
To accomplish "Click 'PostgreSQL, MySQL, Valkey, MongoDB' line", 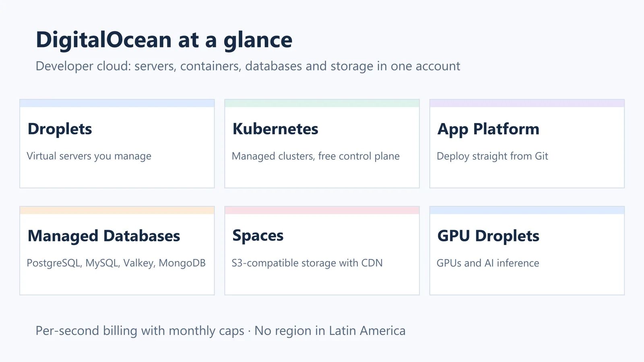I will point(116,263).
